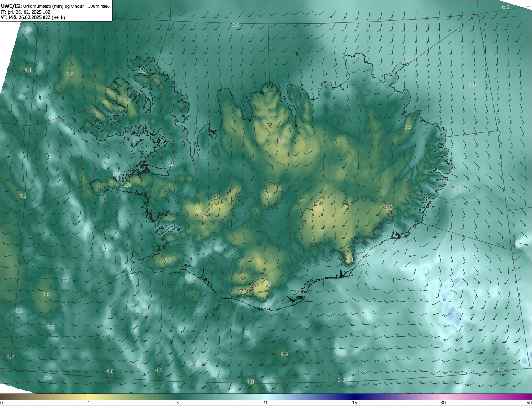Click the 7.4 value label

pos(48,378)
